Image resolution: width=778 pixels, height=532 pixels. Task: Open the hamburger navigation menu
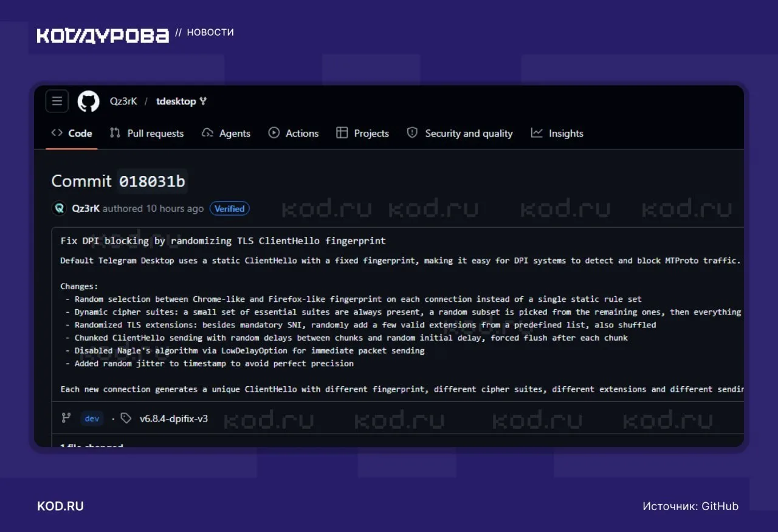57,101
